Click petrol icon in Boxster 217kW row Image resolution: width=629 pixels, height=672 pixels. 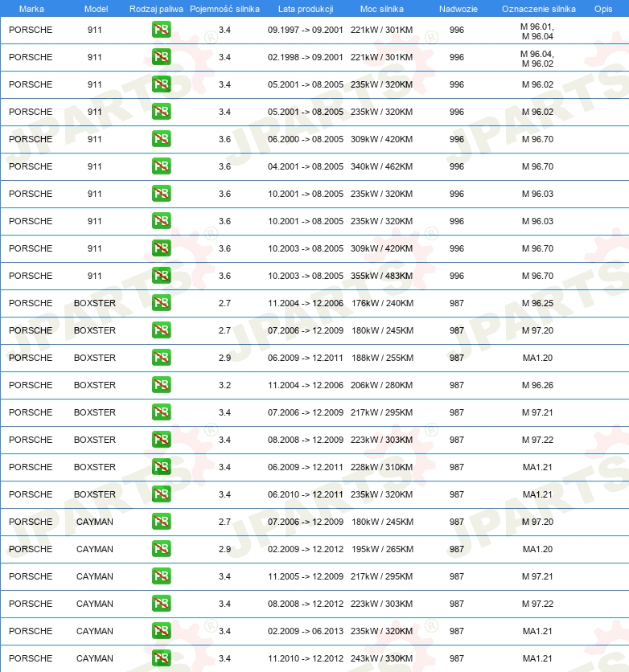pyautogui.click(x=161, y=412)
